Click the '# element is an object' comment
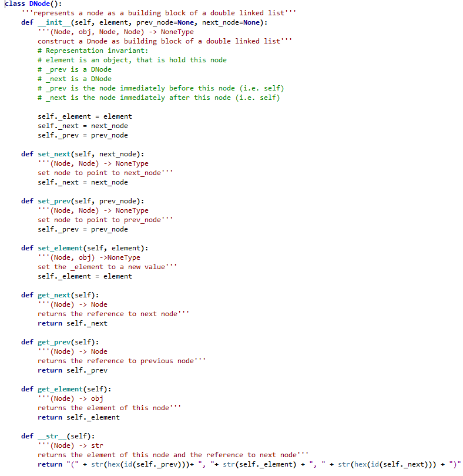 [x=132, y=60]
